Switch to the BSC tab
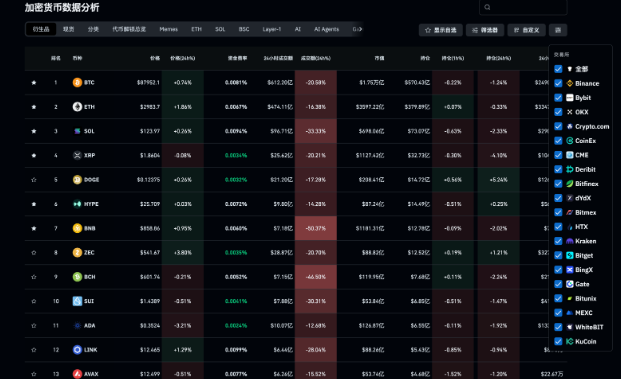This screenshot has height=379, width=621. [x=244, y=29]
